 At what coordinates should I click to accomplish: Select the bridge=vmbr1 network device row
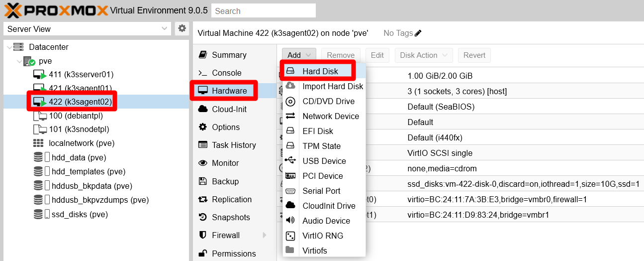pos(460,215)
